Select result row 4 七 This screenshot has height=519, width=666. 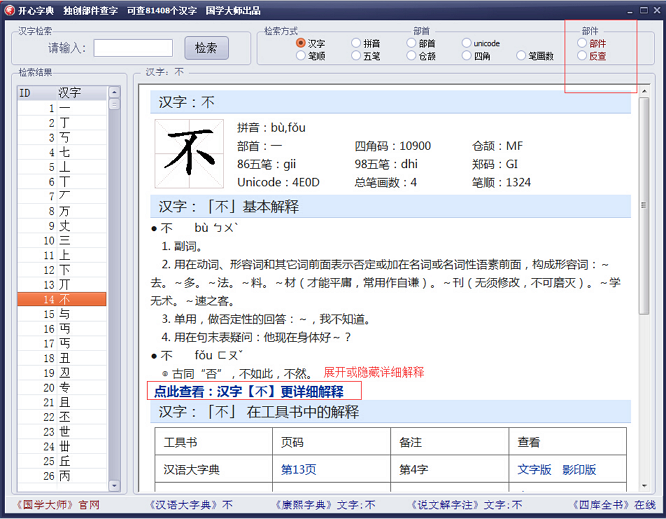pos(62,152)
